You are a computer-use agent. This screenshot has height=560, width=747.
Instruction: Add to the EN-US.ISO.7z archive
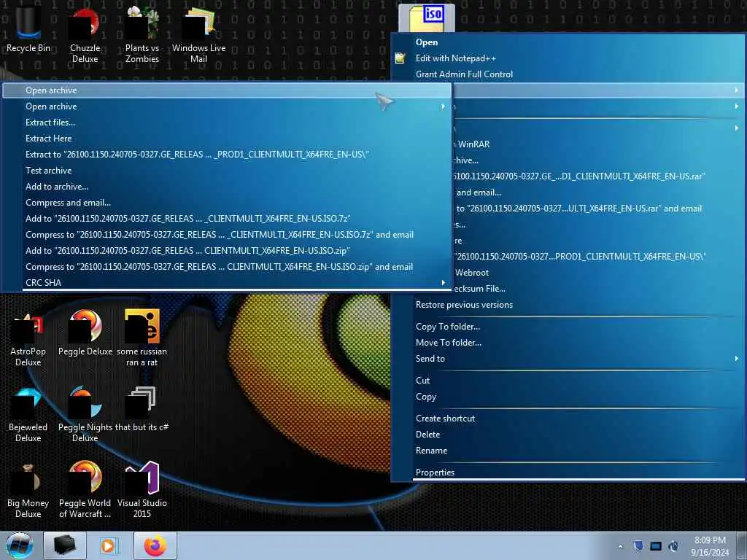point(227,219)
